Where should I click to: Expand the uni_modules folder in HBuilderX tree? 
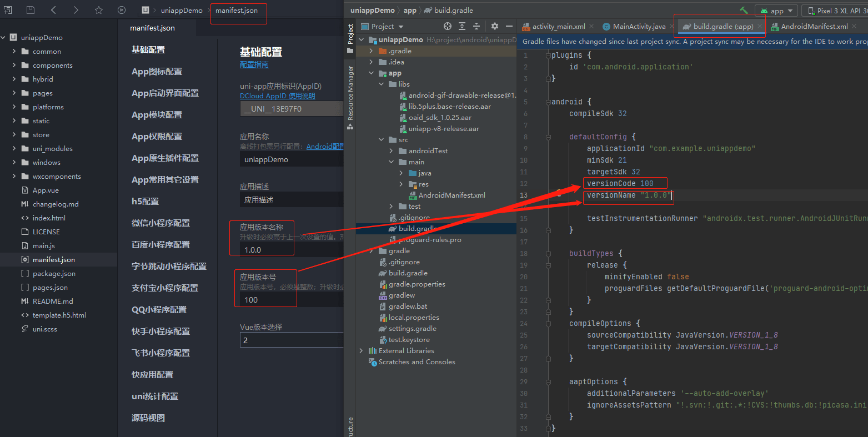(14, 148)
